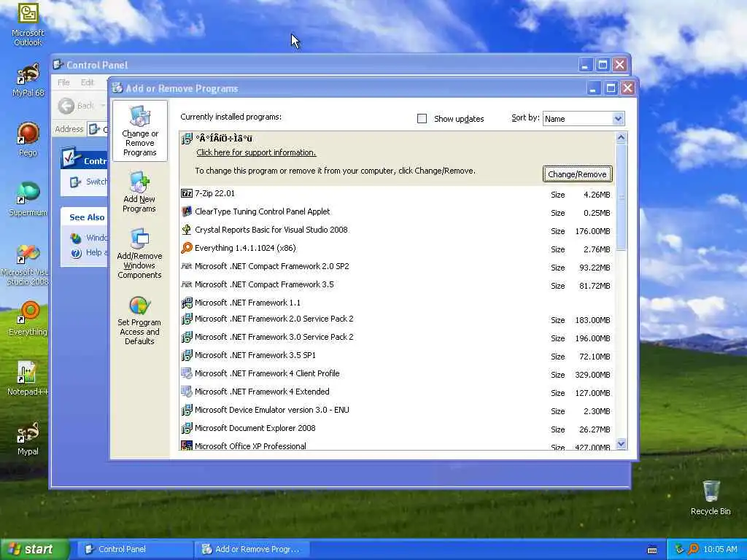Image resolution: width=747 pixels, height=560 pixels.
Task: Select Microsoft .NET Framework 2.0 Service Pack 2
Action: pos(397,319)
